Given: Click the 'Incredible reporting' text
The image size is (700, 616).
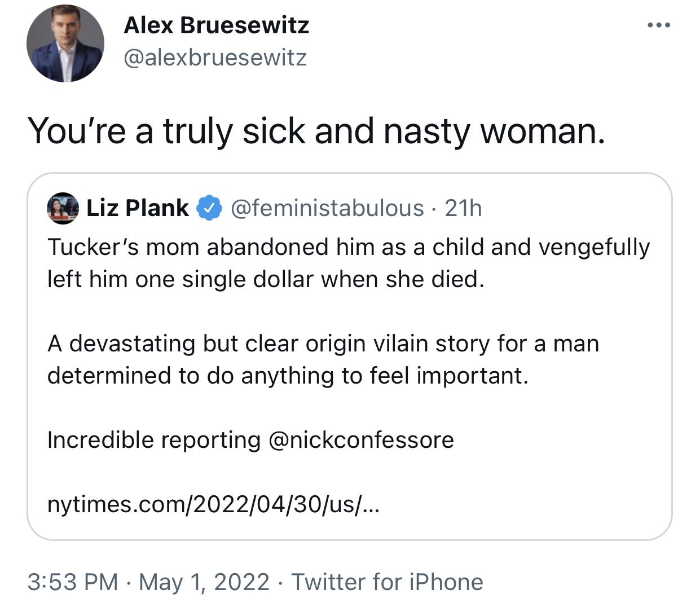Looking at the screenshot, I should pos(154,440).
